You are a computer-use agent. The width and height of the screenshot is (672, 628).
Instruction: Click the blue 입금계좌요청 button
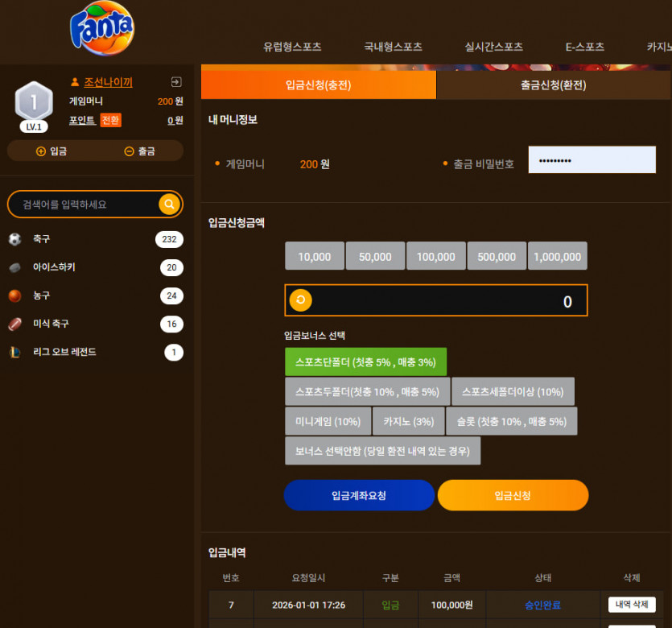click(x=359, y=495)
